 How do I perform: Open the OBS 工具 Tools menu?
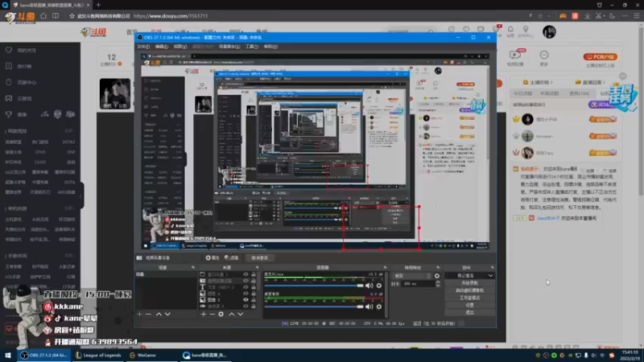(251, 47)
